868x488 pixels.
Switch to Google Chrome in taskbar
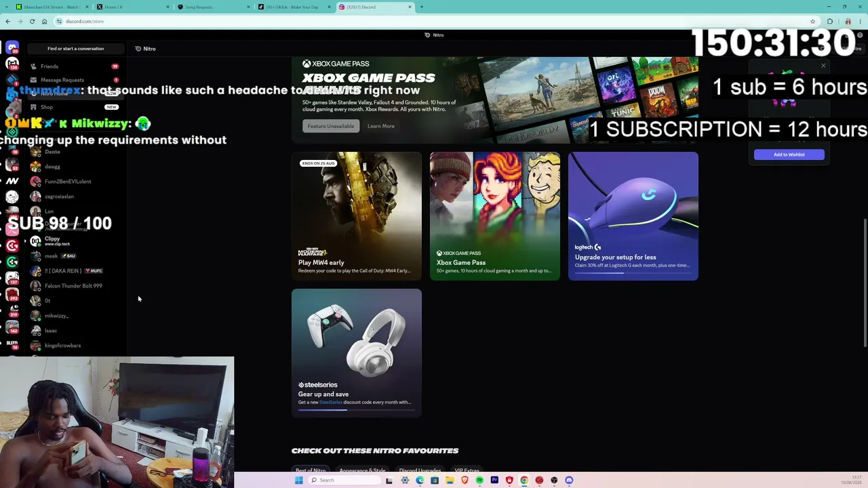pos(524,481)
